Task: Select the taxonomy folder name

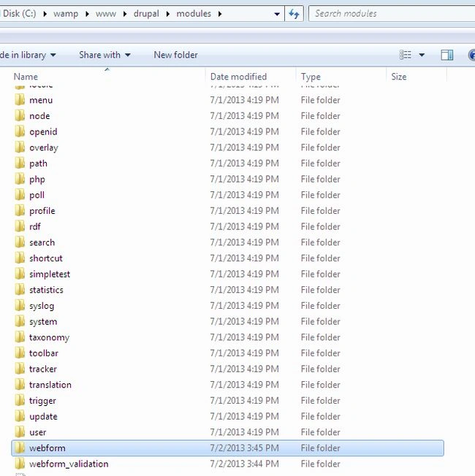Action: (x=49, y=337)
